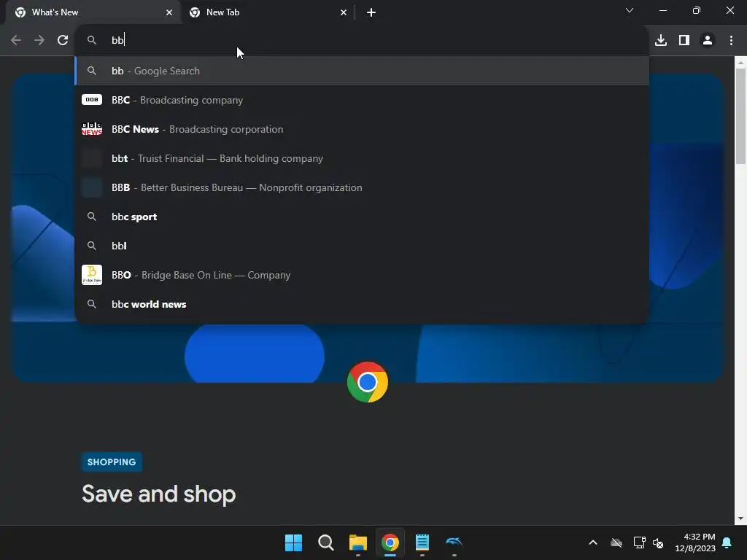
Task: Open network status tray icon
Action: 639,542
